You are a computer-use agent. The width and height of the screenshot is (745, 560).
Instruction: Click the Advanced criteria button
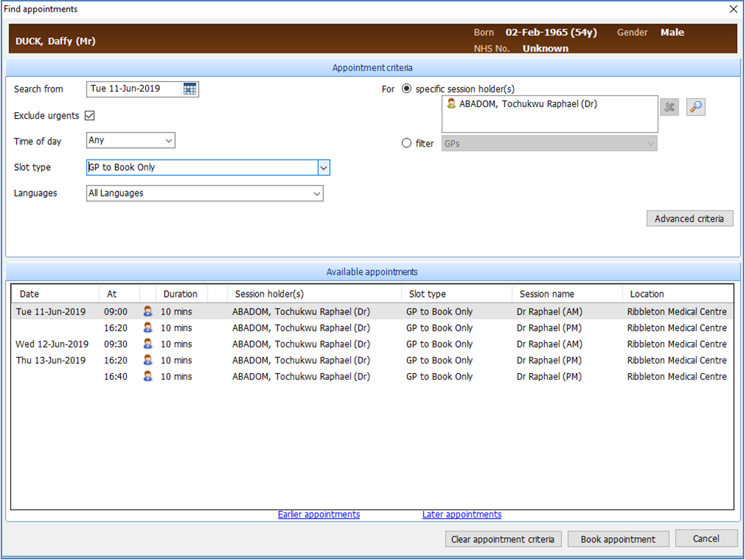(689, 218)
